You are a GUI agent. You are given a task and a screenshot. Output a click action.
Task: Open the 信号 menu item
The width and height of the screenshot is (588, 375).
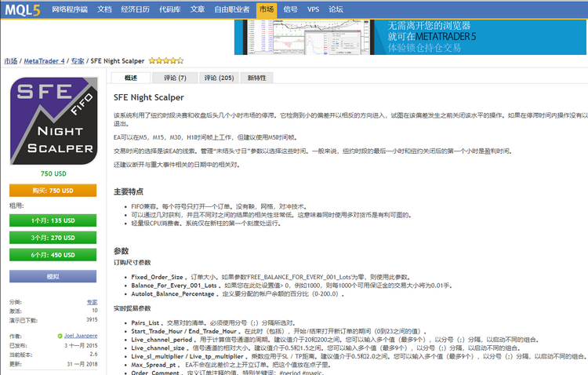point(290,9)
